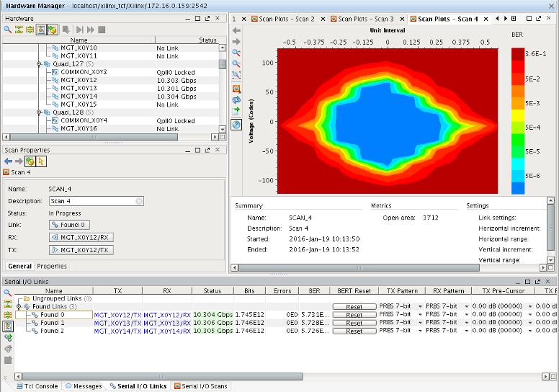Open the plot type selector icon
The image size is (559, 392).
236,89
